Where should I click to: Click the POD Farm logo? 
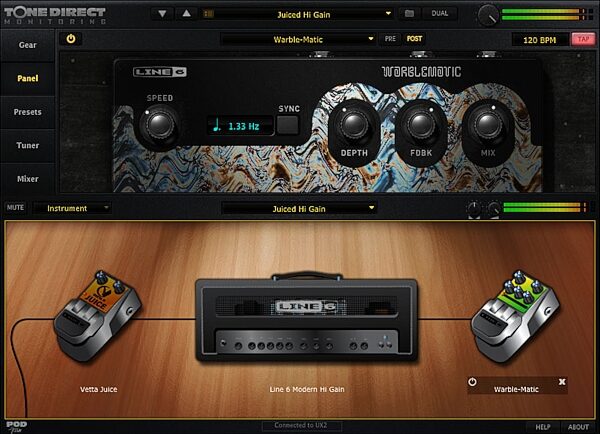point(17,427)
